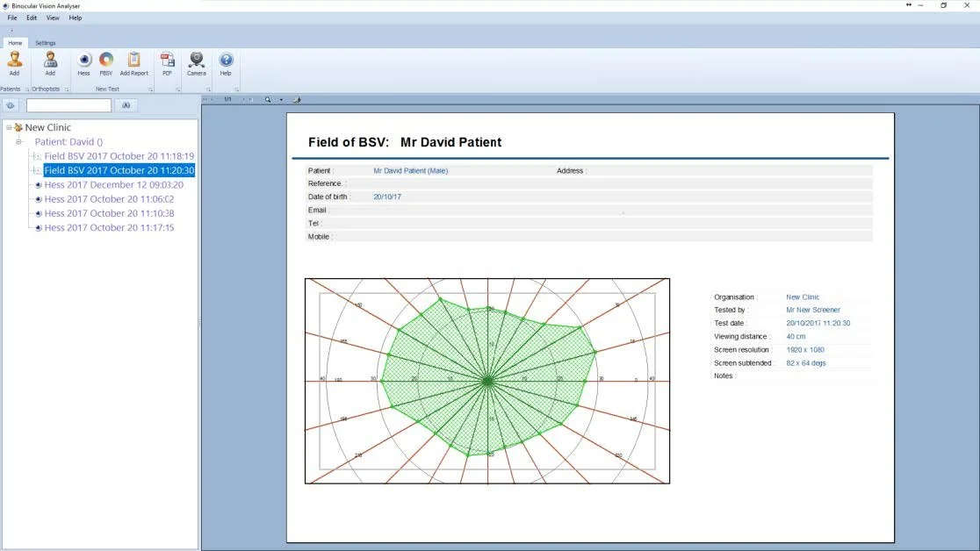Screen dimensions: 980x551
Task: Add a new orthoptist from the Orthoptists group
Action: (x=50, y=64)
